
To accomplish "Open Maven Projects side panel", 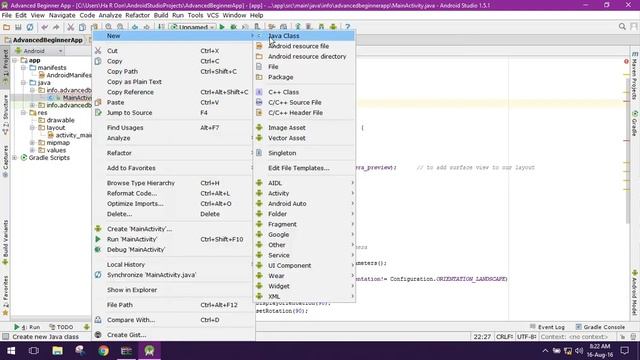I will pos(635,76).
